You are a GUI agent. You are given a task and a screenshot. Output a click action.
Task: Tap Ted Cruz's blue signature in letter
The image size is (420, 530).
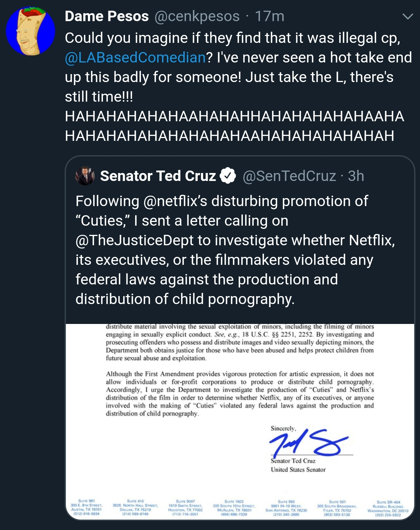coord(309,442)
